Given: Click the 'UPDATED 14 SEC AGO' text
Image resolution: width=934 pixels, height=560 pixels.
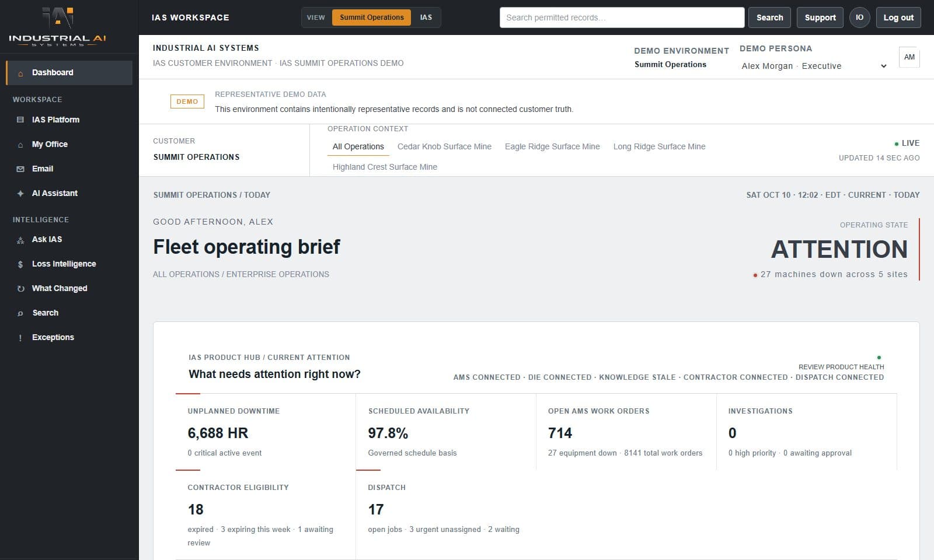Looking at the screenshot, I should [879, 158].
